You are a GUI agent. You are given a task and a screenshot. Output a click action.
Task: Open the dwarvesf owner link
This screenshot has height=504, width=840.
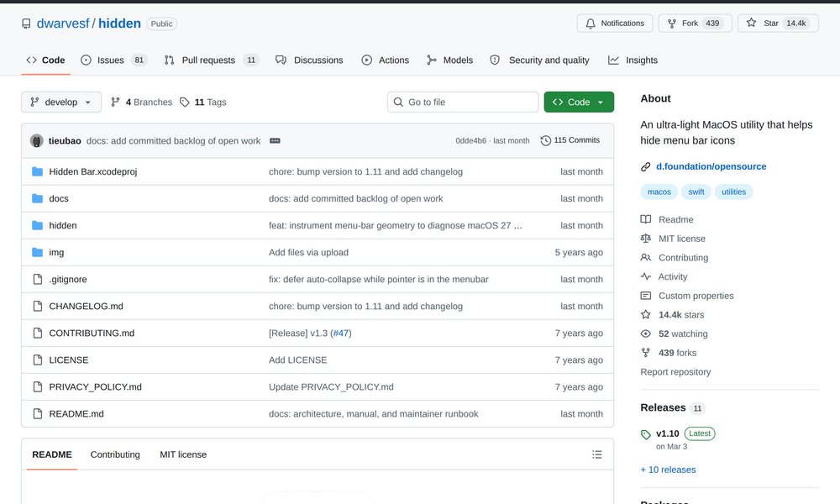click(x=63, y=24)
